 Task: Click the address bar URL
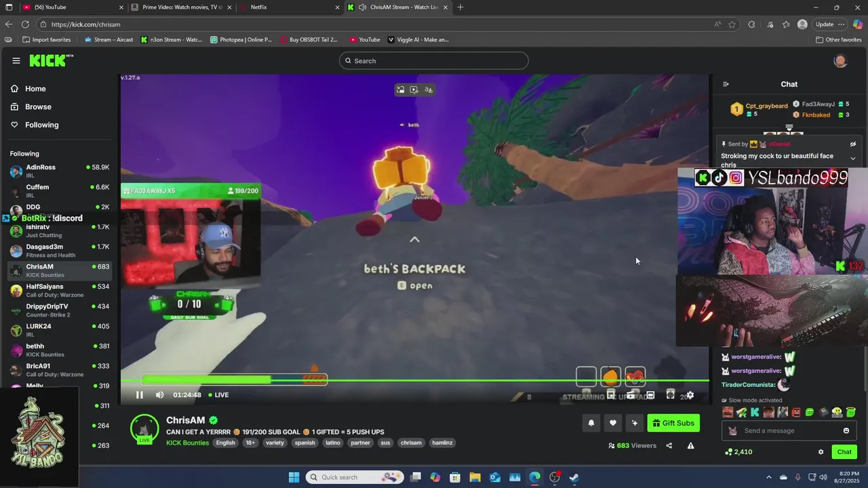tap(85, 24)
